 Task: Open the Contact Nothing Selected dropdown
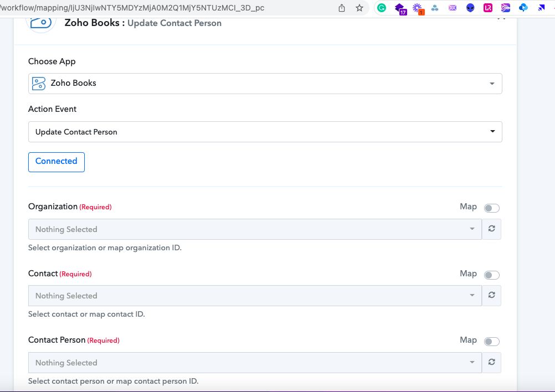click(x=255, y=296)
